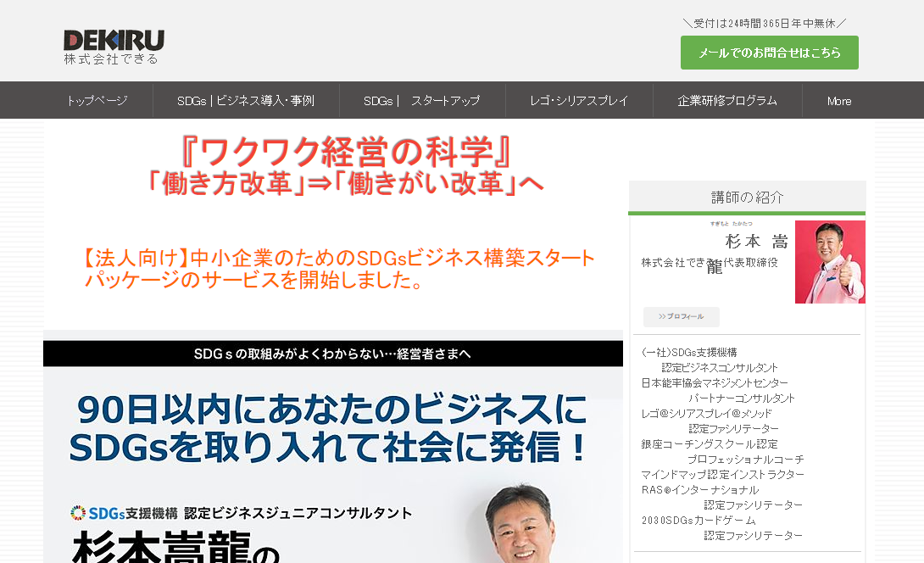Click the ≫ chevron icon on the profile button
The image size is (924, 563).
(663, 316)
